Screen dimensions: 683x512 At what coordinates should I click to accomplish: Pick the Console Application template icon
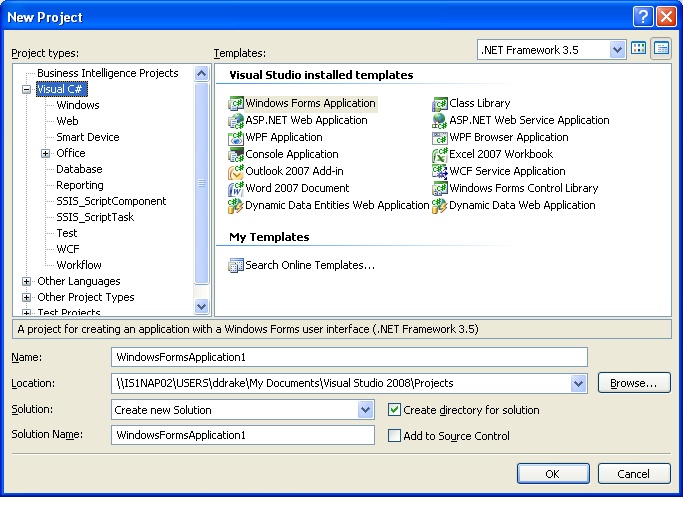coord(236,155)
